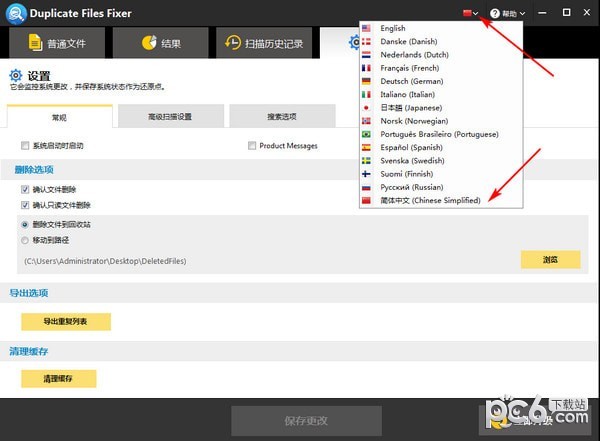
Task: Click the German flag icon beside Deutsch
Action: (x=367, y=81)
